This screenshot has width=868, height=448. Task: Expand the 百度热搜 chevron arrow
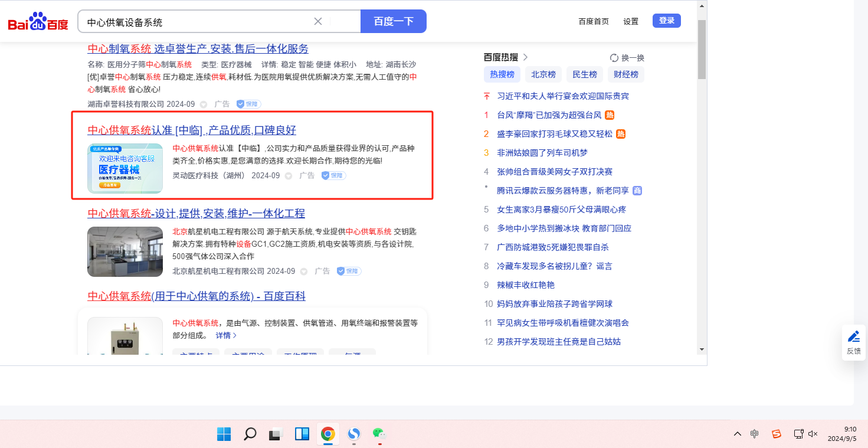[x=525, y=57]
